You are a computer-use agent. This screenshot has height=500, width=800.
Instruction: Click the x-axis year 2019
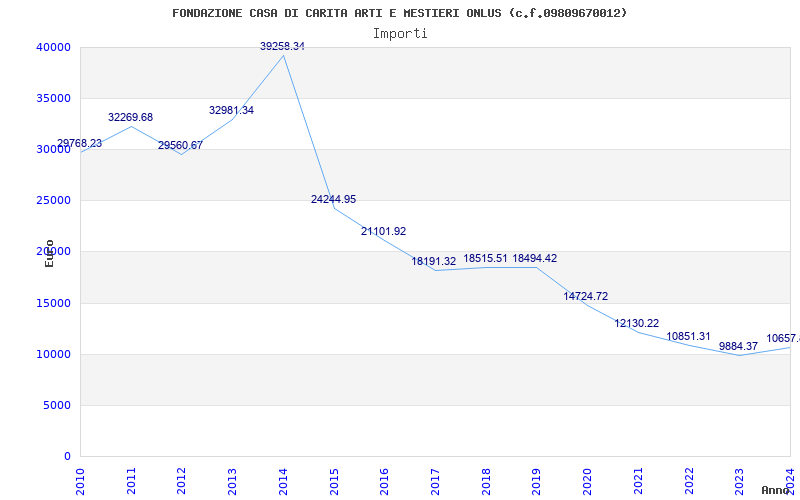tap(537, 482)
